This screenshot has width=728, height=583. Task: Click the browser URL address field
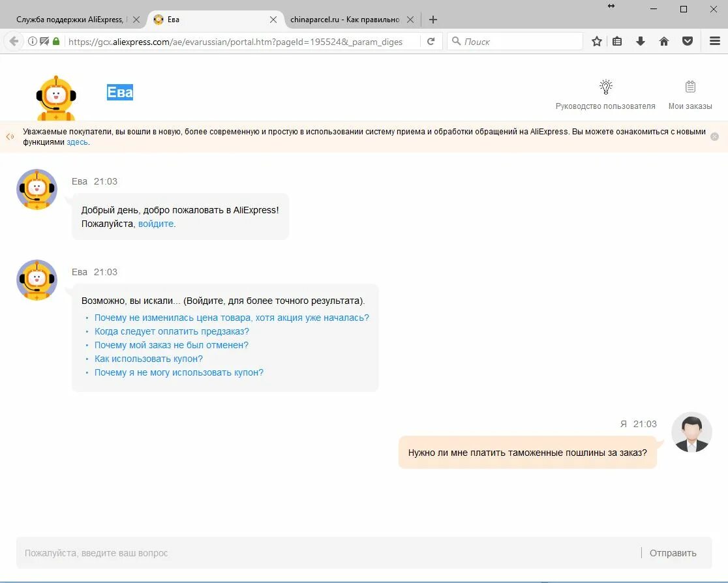[241, 41]
